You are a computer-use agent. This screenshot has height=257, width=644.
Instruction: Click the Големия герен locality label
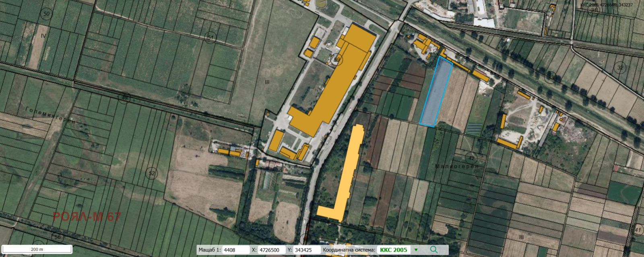click(50, 116)
